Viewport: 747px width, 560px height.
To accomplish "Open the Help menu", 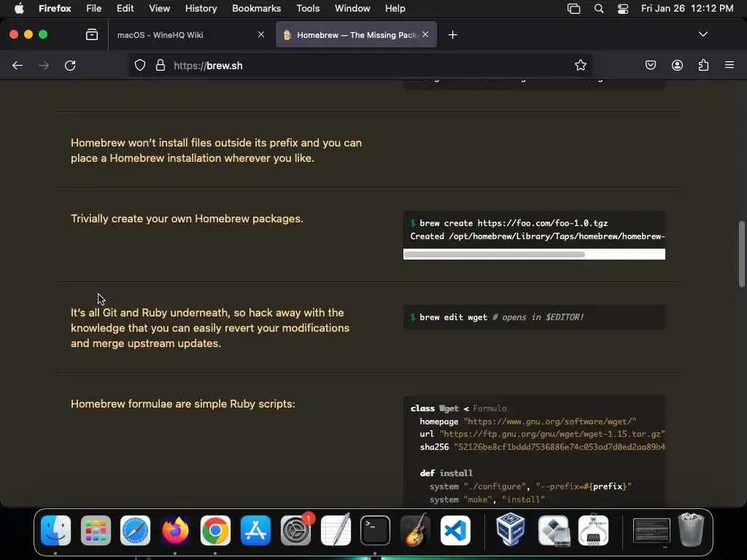I will tap(395, 9).
